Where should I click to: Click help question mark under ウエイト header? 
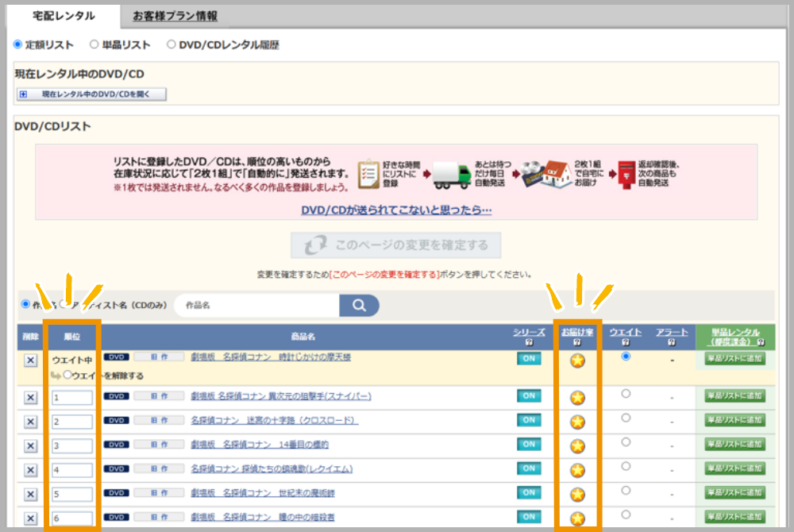[x=626, y=343]
